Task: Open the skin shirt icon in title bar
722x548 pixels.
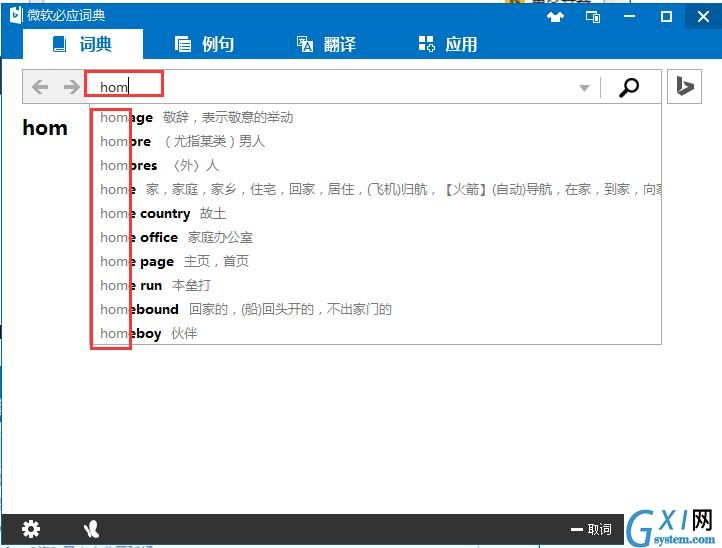Action: tap(555, 17)
